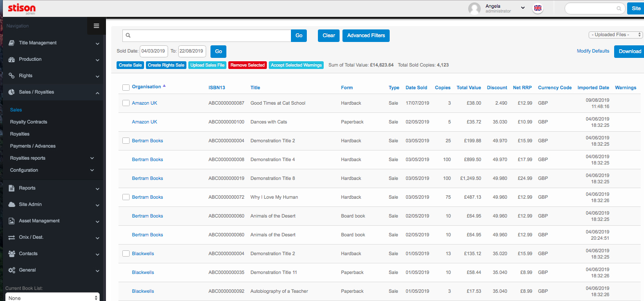644x301 pixels.
Task: Go to Payments / Advances page
Action: coord(33,146)
